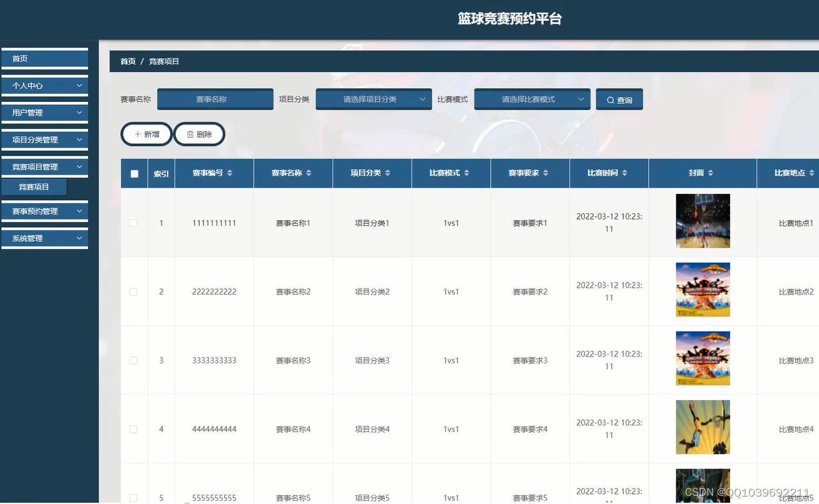This screenshot has width=819, height=504.
Task: Click the 项目分类1 cell
Action: pos(372,223)
